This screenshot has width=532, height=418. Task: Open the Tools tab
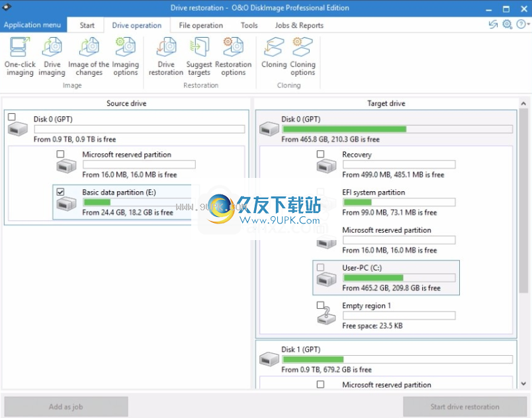tap(249, 25)
